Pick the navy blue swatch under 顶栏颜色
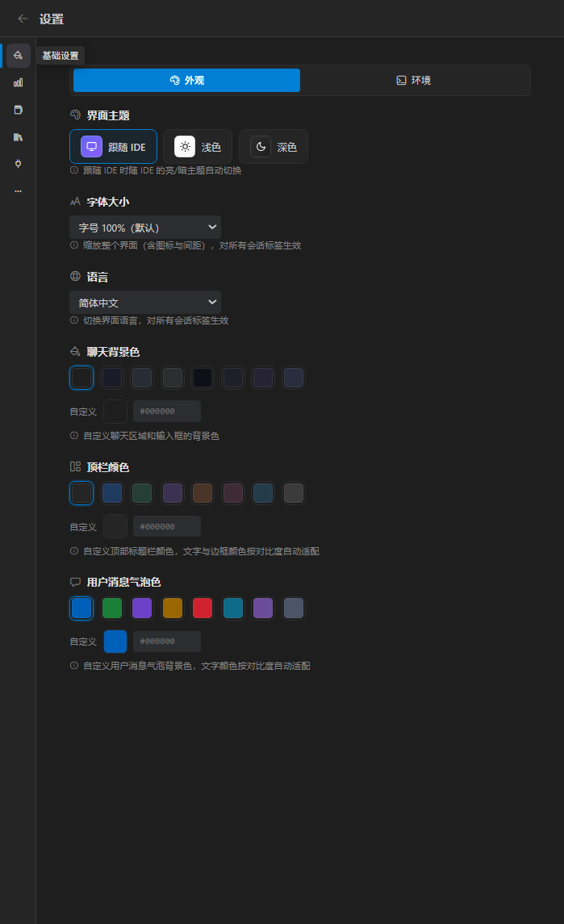The width and height of the screenshot is (564, 924). click(x=112, y=493)
